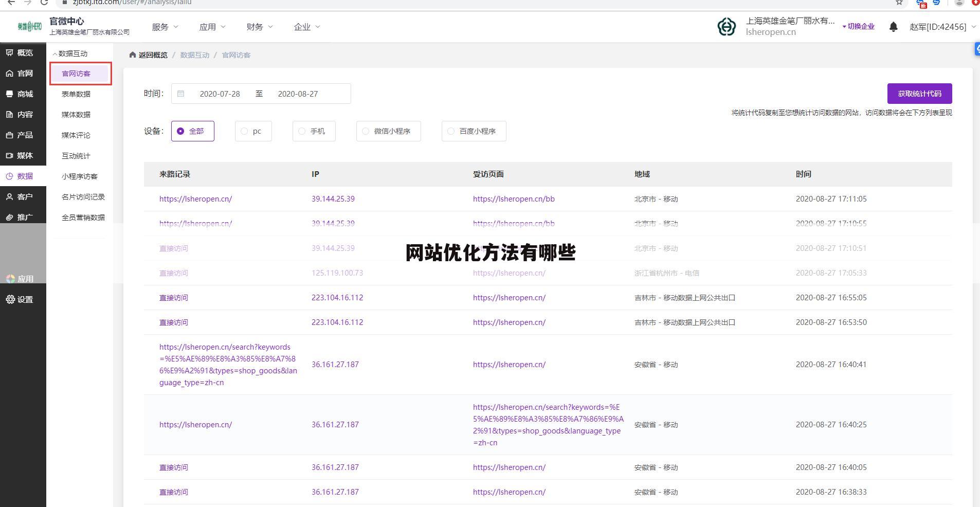
Task: Click the 2020-07-28 start date field
Action: click(x=220, y=94)
